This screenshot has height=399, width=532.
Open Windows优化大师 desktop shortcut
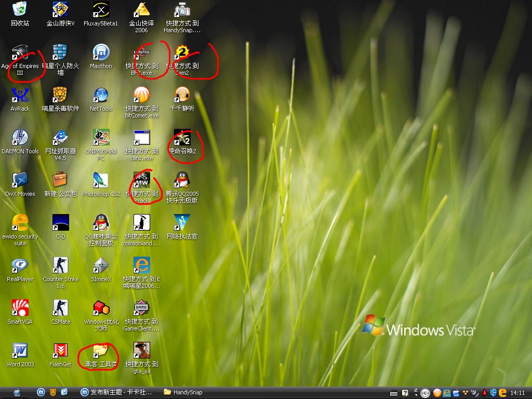(x=101, y=308)
